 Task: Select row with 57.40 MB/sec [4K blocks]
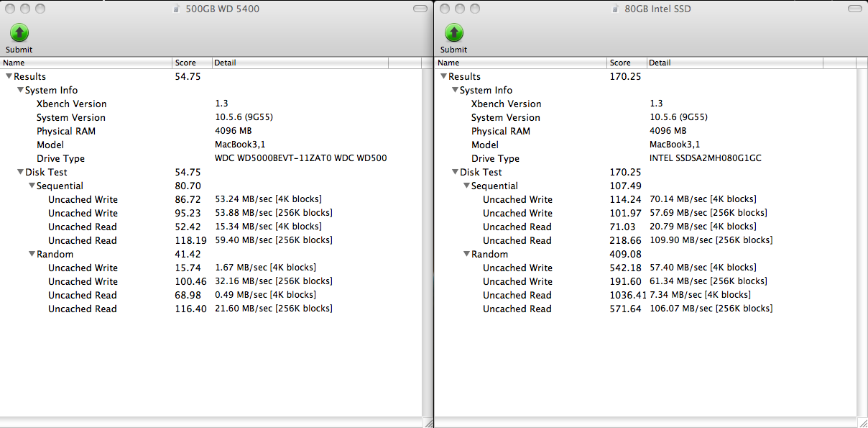coord(645,268)
